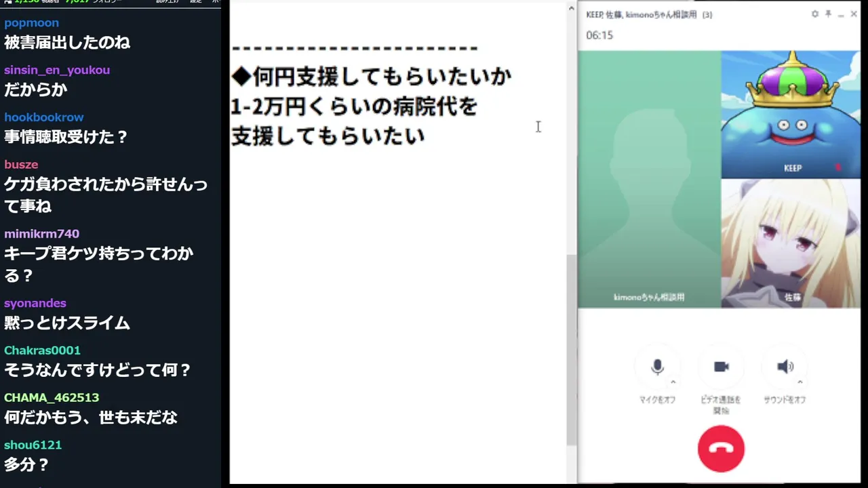
Task: Minimize the group call window
Action: [841, 15]
